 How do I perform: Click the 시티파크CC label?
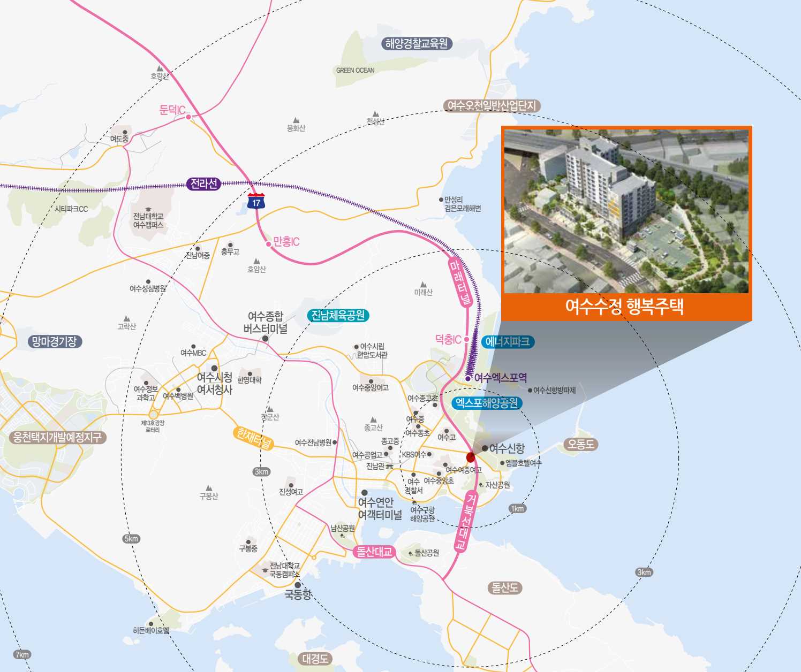71,209
